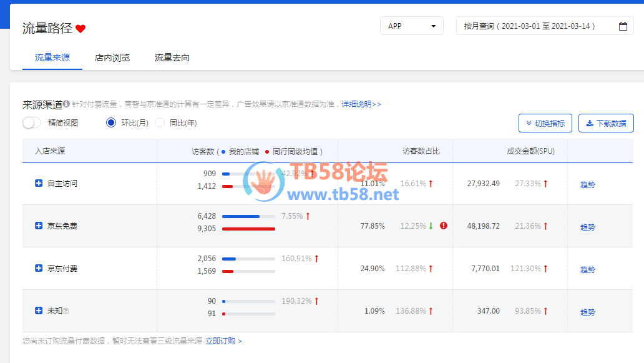
Task: Click the 1.09% visitor share value
Action: click(x=374, y=311)
